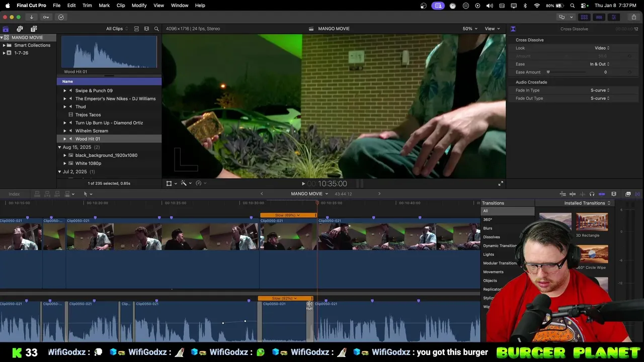Open the Look Video dropdown
The image size is (644, 362).
pos(602,48)
